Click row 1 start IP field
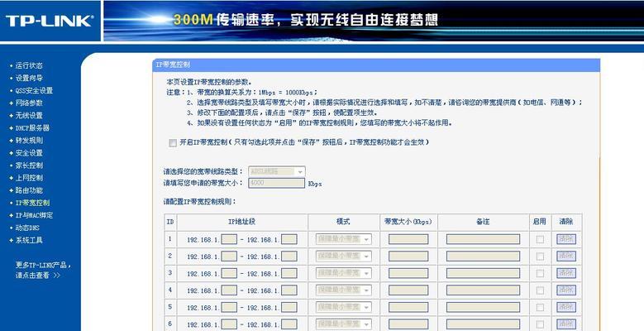This screenshot has width=644, height=331. 229,239
